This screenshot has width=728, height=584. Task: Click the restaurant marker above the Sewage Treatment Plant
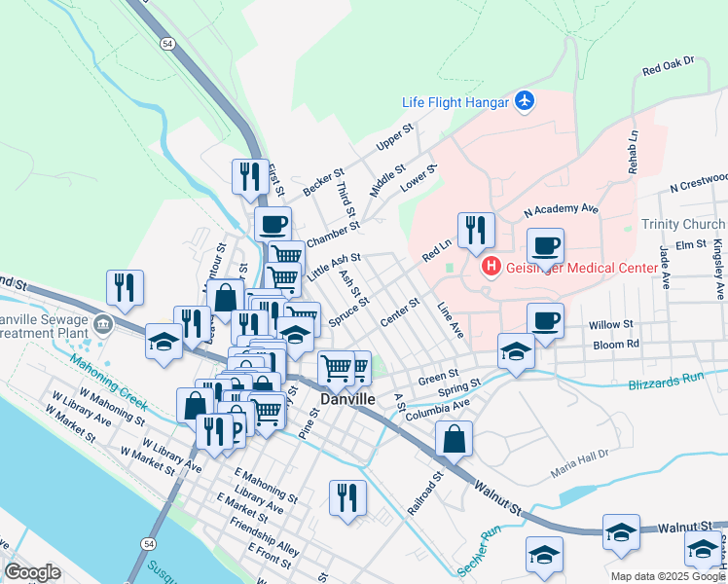coord(125,291)
